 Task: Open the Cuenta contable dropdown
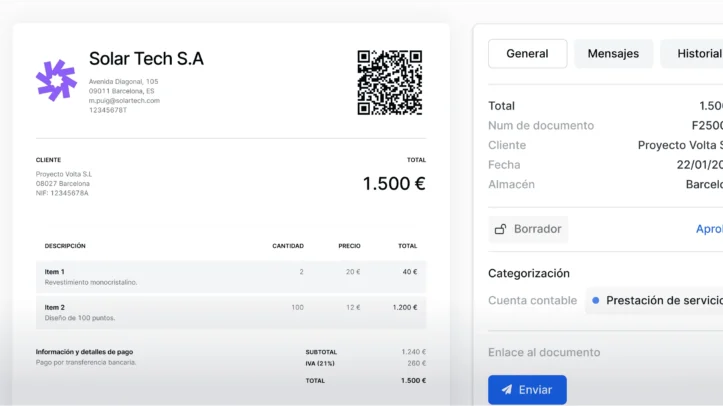655,300
